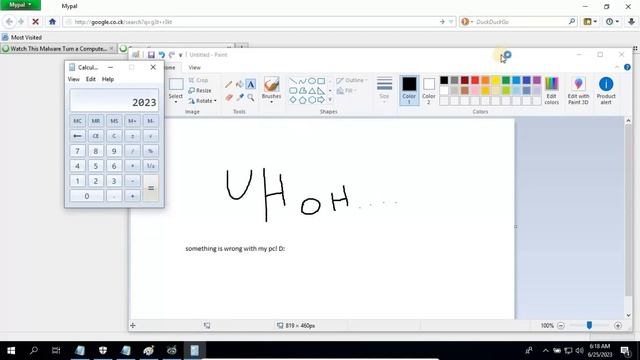Expand the Shapes gallery more arrow
The width and height of the screenshot is (640, 360).
(x=330, y=100)
